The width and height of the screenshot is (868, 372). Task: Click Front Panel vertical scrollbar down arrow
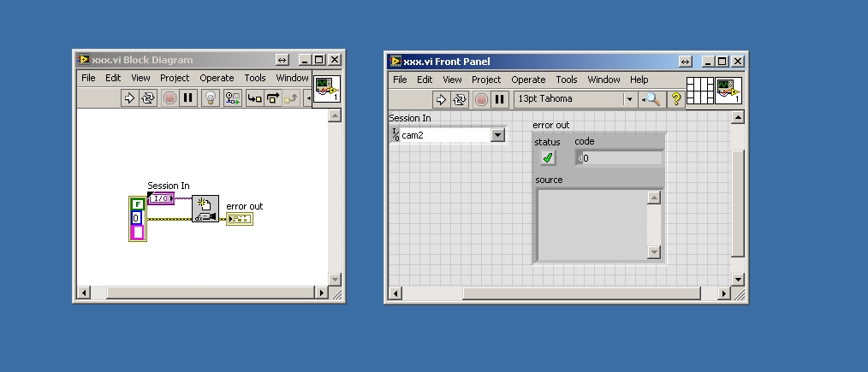pyautogui.click(x=737, y=279)
